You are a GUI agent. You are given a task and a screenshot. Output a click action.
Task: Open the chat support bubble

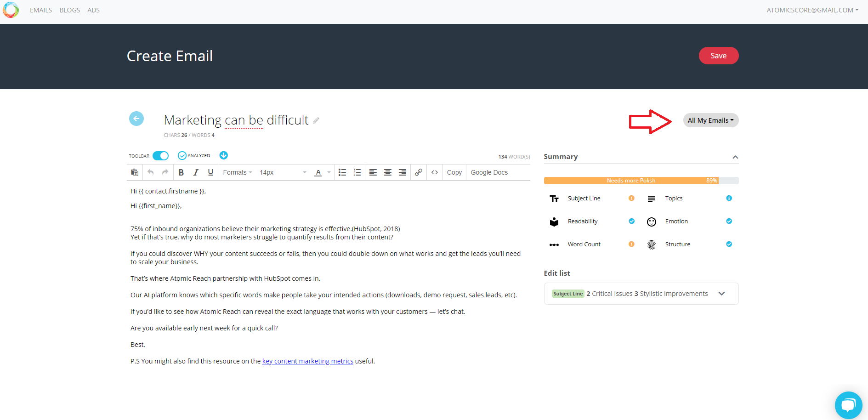coord(848,405)
